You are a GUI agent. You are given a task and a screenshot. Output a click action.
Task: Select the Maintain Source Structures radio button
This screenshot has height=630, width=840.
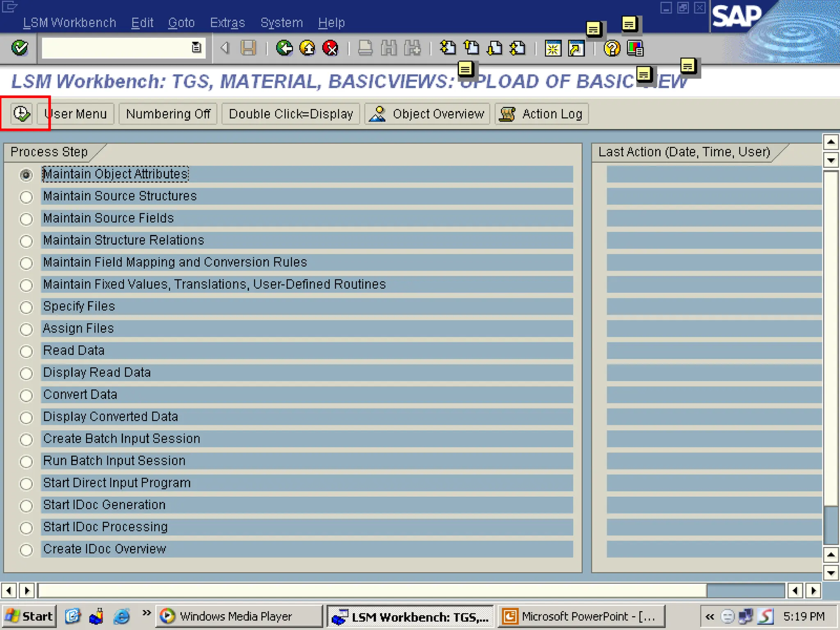click(x=26, y=197)
